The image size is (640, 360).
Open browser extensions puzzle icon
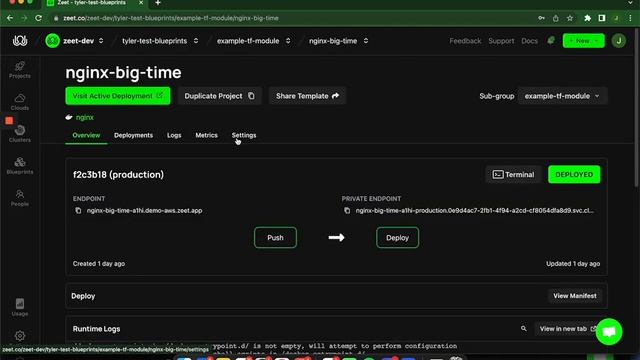click(x=587, y=18)
